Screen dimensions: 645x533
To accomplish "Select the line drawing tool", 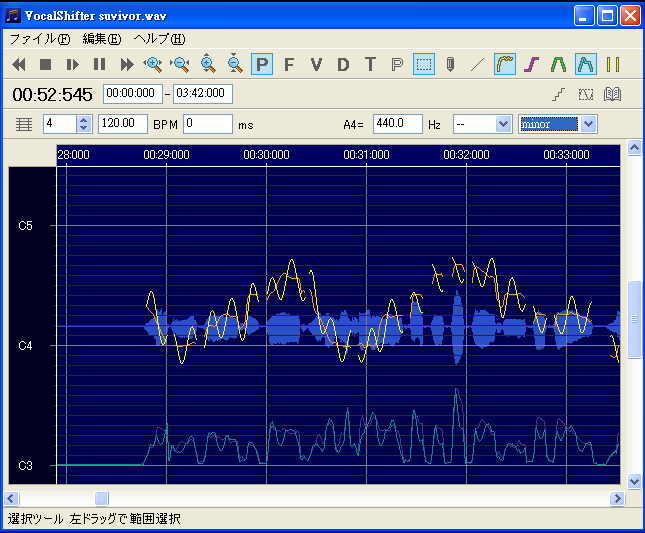I will point(478,65).
